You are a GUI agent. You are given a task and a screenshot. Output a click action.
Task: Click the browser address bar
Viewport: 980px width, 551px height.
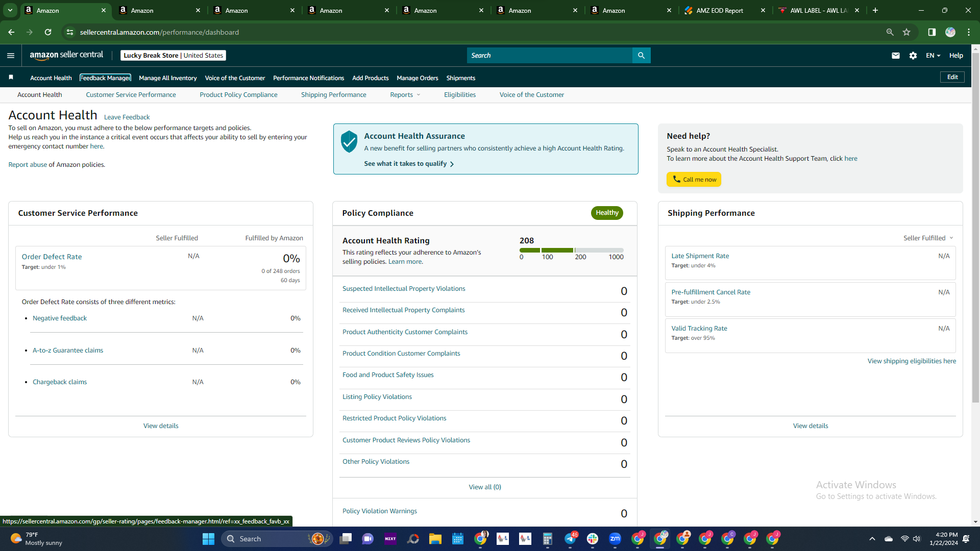(x=480, y=32)
